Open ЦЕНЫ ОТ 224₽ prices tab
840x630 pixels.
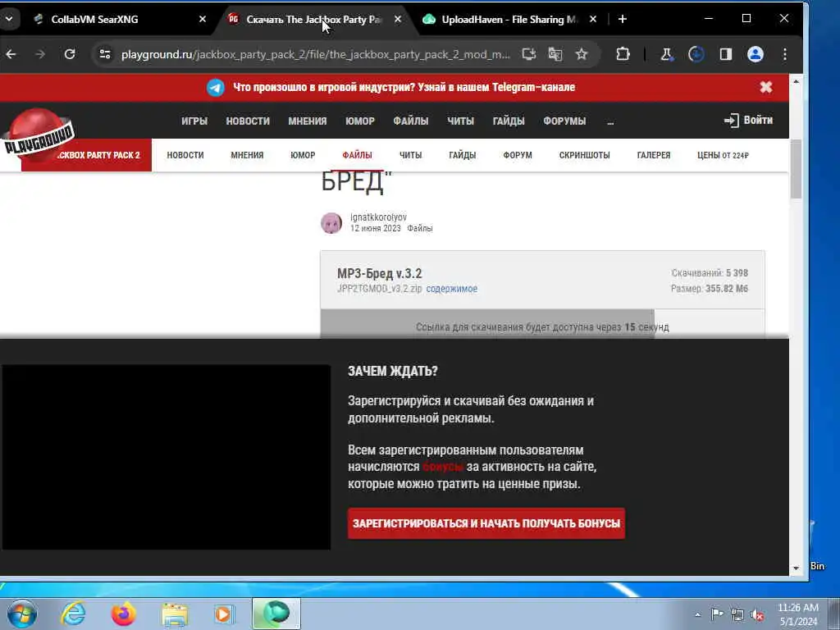pos(723,155)
